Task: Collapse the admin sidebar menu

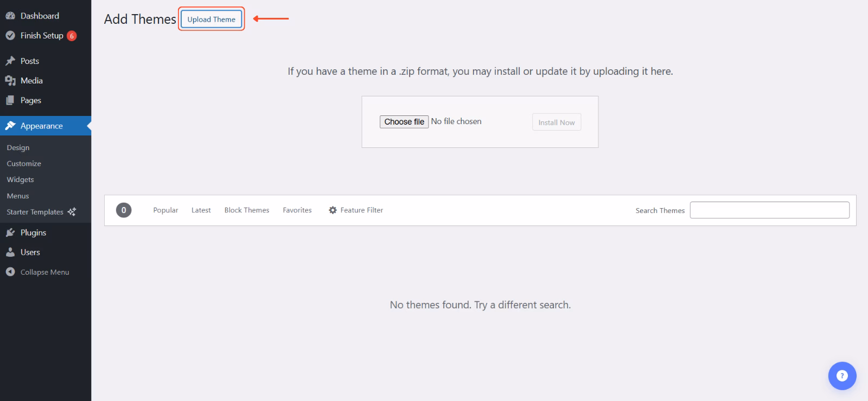Action: (x=44, y=272)
